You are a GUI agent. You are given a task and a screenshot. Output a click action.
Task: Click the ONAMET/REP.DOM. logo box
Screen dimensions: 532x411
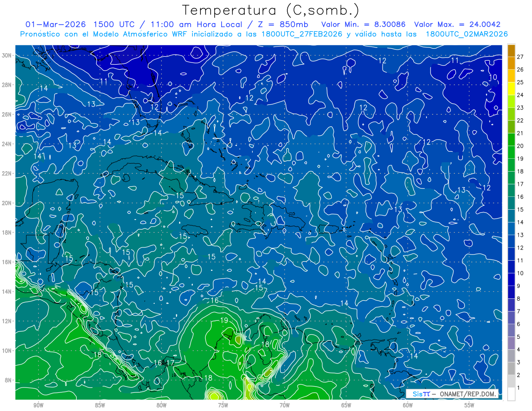452,394
